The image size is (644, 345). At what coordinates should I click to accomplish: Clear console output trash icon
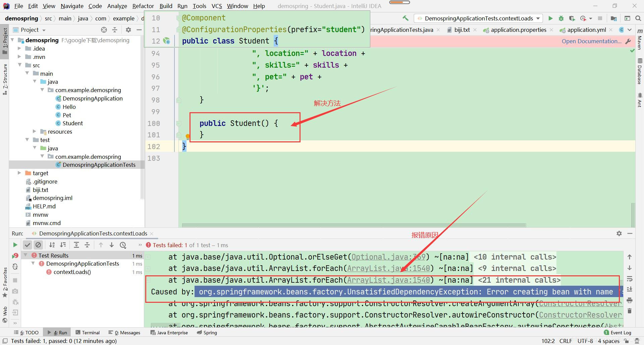[630, 311]
